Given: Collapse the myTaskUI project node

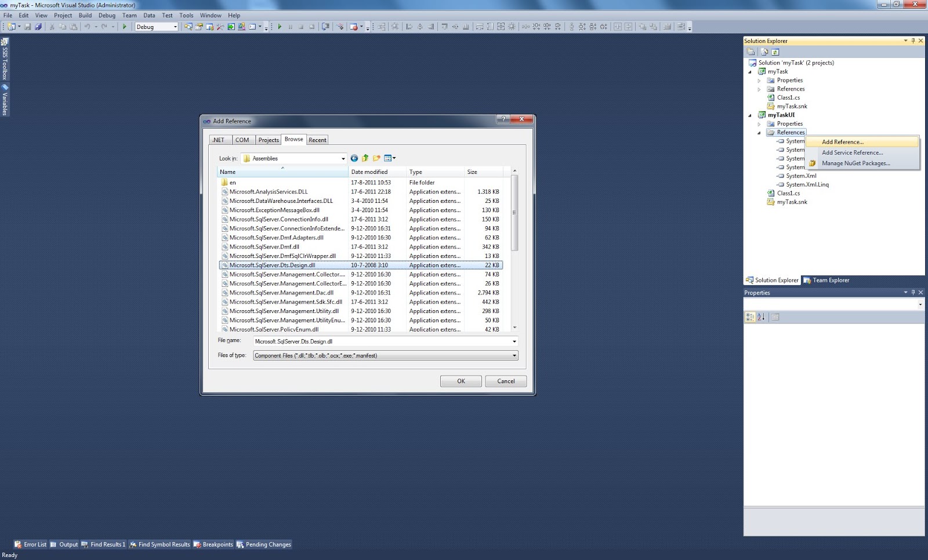Looking at the screenshot, I should click(749, 115).
